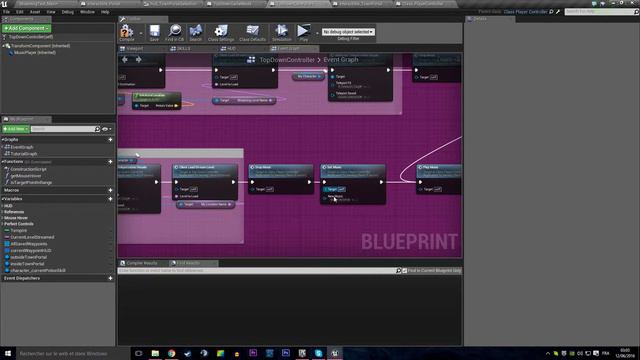Viewport: 640px width, 360px height.
Task: Open Photoshop from the taskbar
Action: tap(286, 353)
